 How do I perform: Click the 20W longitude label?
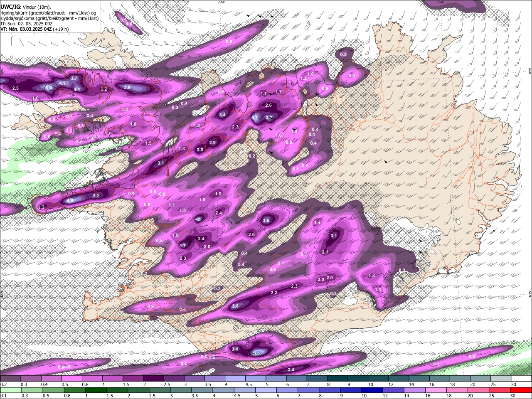pyautogui.click(x=221, y=2)
